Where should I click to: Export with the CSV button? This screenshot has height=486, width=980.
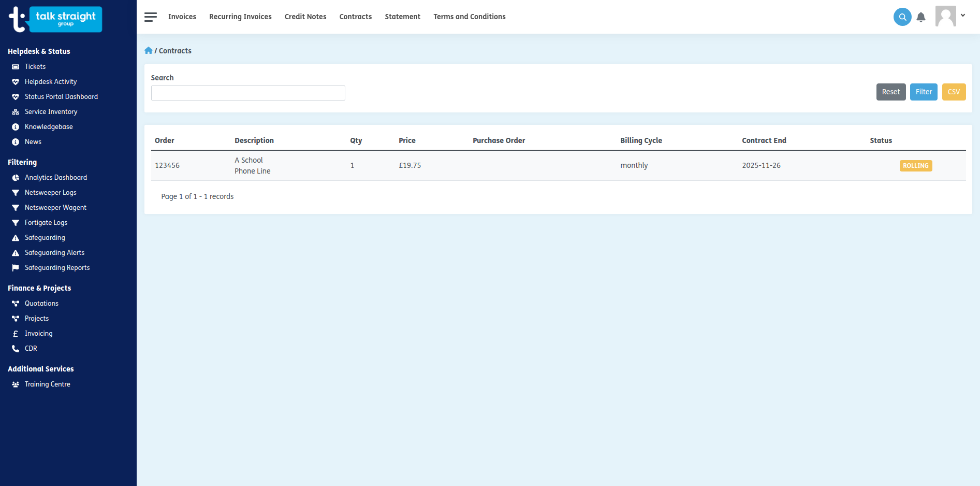coord(954,92)
